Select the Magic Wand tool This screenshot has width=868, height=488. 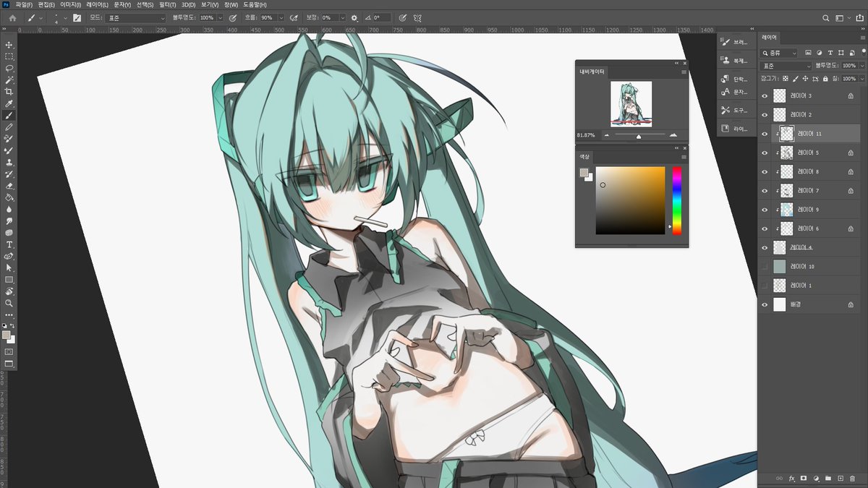(x=9, y=80)
